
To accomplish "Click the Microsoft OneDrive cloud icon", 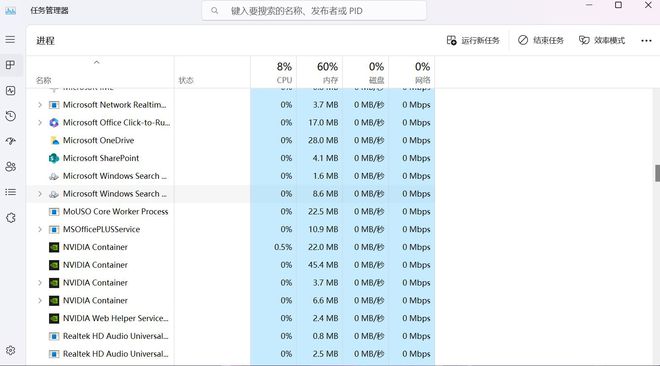I will 54,141.
